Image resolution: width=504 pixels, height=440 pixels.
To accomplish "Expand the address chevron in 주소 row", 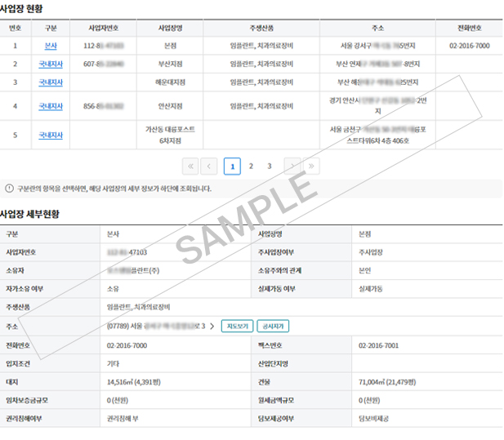I will [212, 327].
